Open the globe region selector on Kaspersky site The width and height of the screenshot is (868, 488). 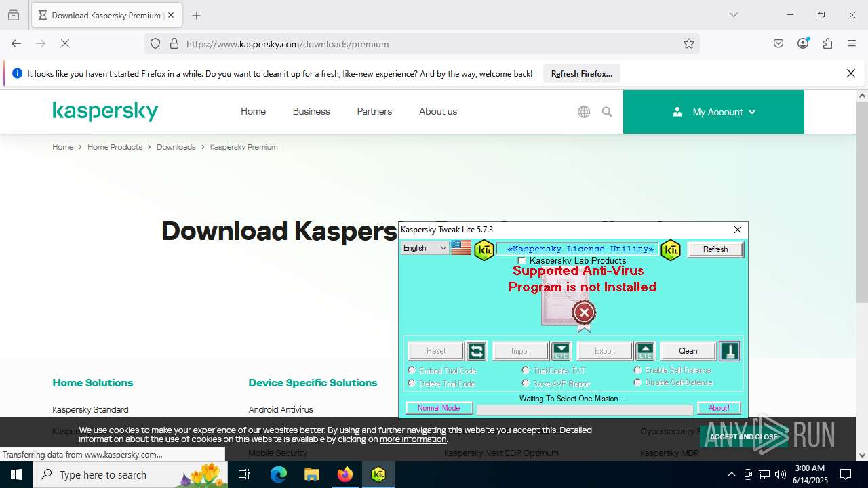pyautogui.click(x=584, y=112)
